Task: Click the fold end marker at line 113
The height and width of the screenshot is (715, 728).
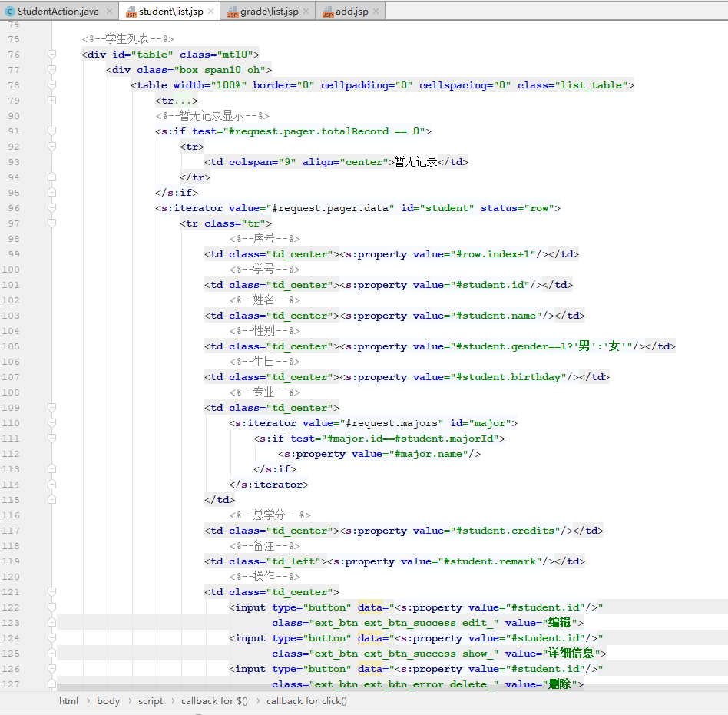Action: 52,469
